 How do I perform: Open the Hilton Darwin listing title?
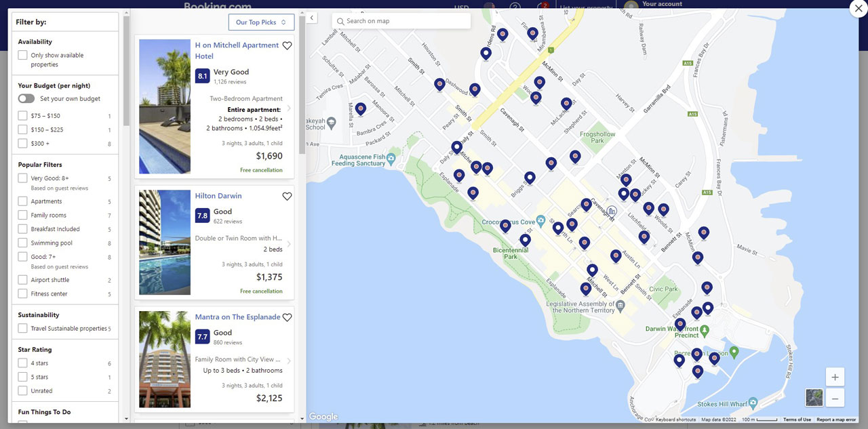click(x=218, y=196)
